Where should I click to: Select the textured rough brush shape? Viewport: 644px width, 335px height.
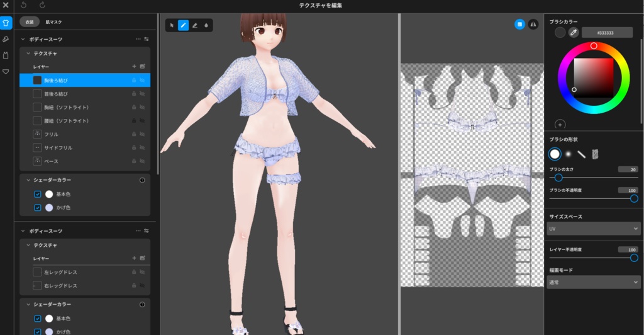click(595, 154)
